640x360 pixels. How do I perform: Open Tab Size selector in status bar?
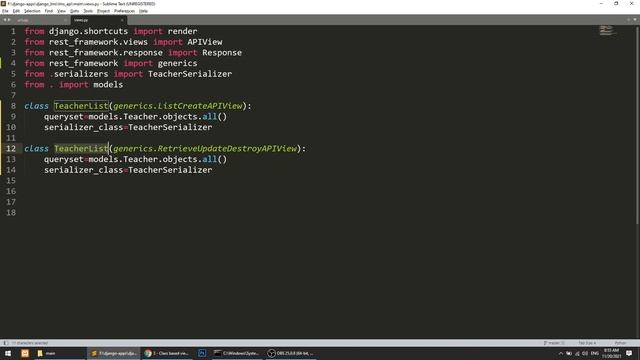pyautogui.click(x=587, y=343)
